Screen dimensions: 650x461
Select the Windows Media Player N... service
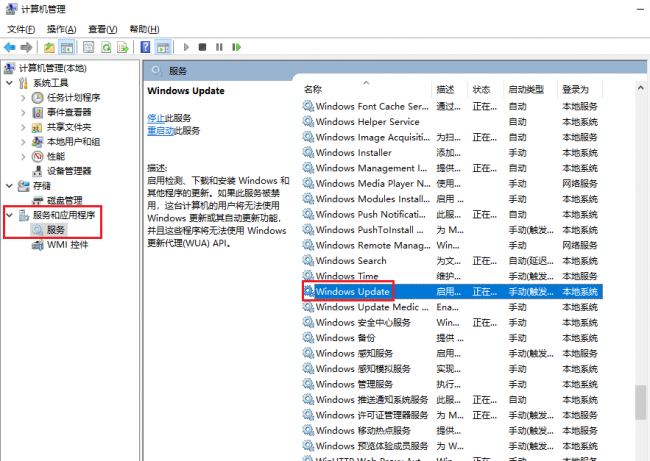point(452,184)
